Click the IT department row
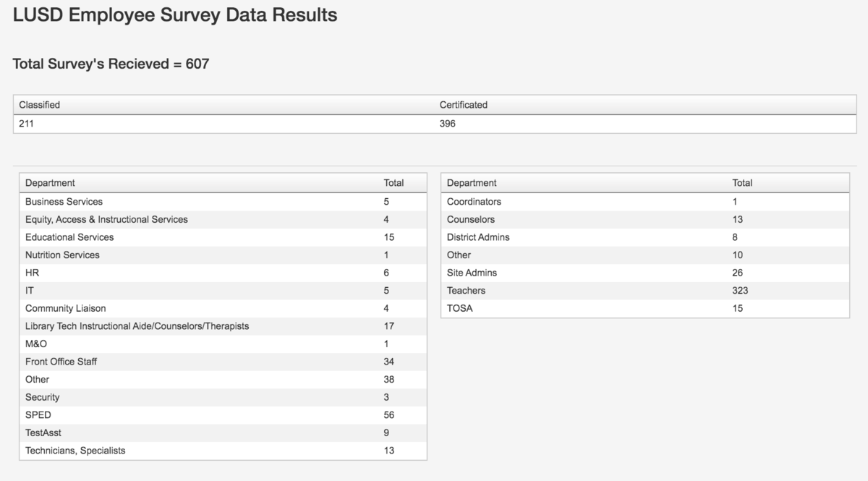Image resolution: width=868 pixels, height=481 pixels. (223, 290)
